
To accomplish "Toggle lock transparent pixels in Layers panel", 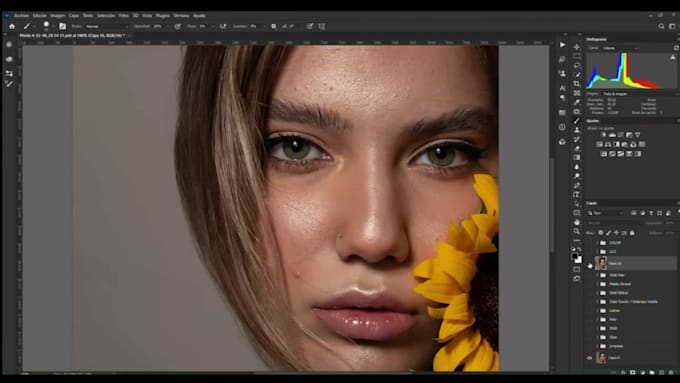I will pos(601,233).
